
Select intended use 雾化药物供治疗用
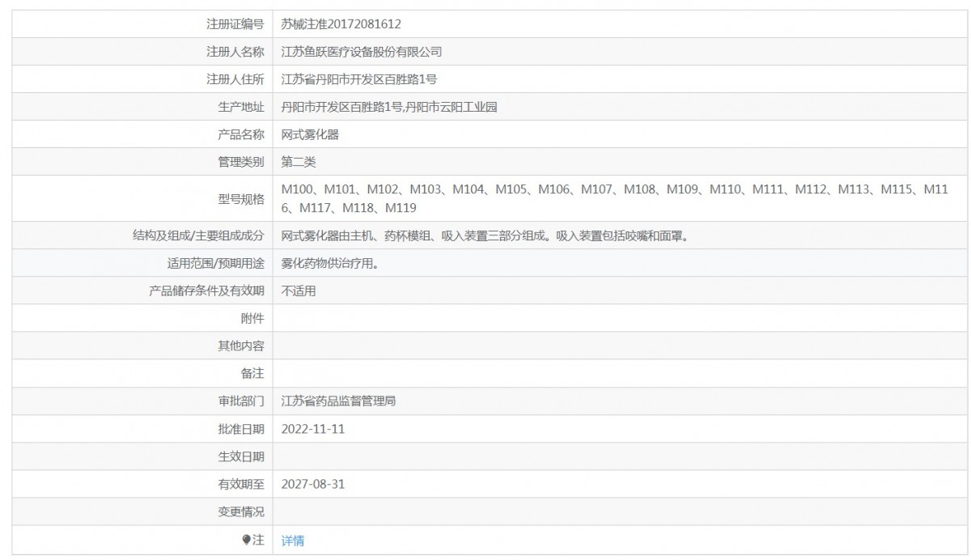pos(330,264)
